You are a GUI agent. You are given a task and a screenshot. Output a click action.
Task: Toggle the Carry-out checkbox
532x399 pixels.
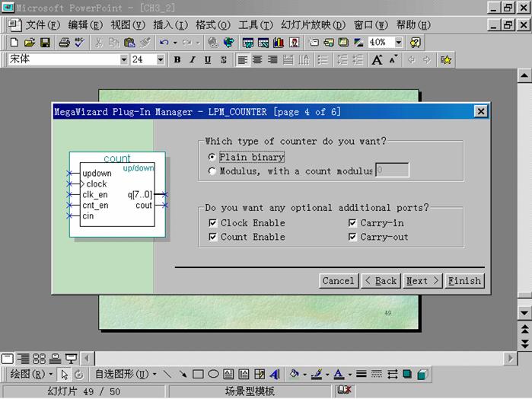[x=352, y=237]
